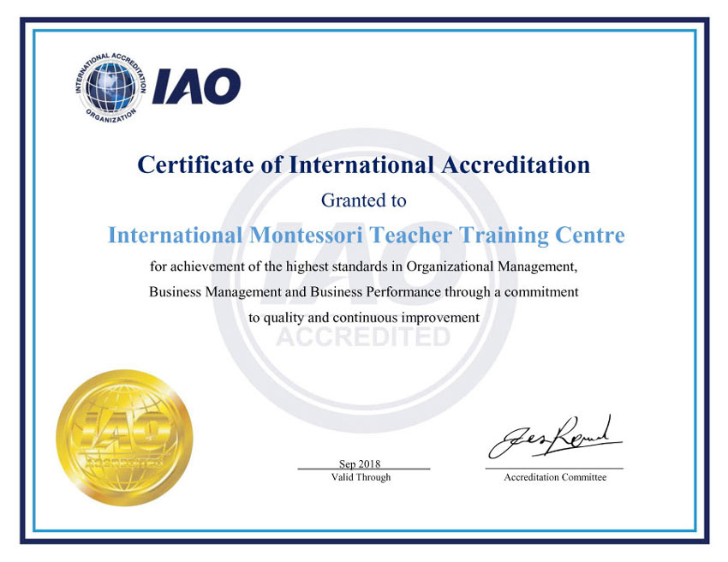Click the dark blue IAO wordmark
Viewport: 728px width, 562px height.
pyautogui.click(x=196, y=87)
